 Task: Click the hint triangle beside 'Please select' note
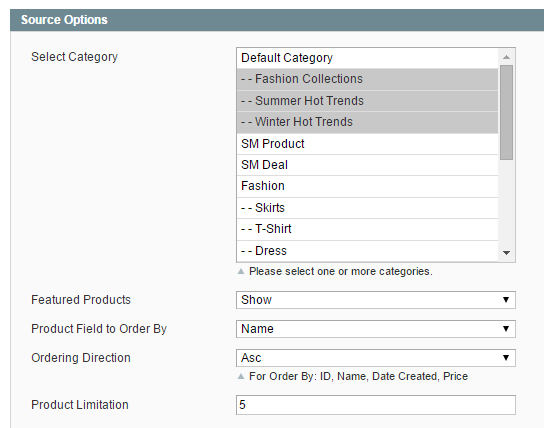pyautogui.click(x=241, y=271)
